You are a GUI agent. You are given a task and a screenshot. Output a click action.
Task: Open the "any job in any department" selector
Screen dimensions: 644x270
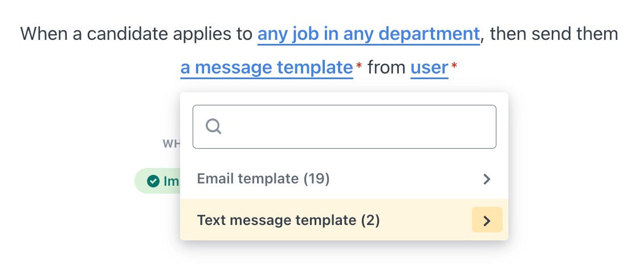(x=368, y=34)
